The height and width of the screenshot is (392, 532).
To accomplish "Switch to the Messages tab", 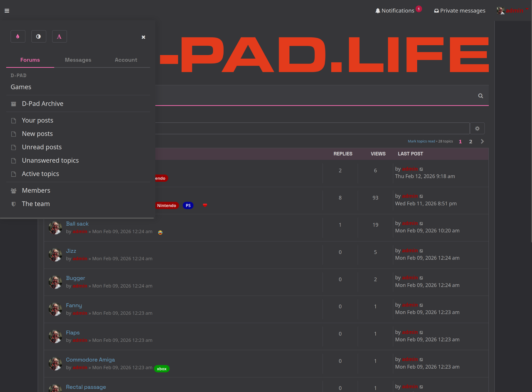I will 78,60.
